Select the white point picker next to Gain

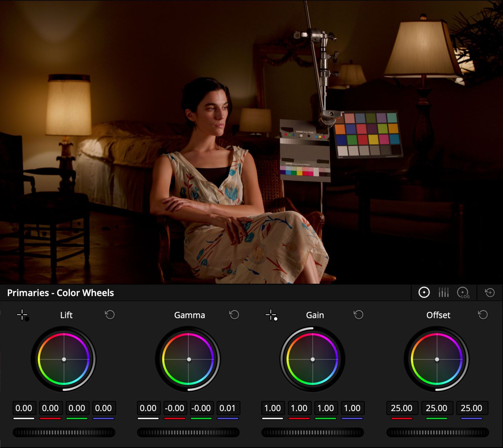pos(271,315)
